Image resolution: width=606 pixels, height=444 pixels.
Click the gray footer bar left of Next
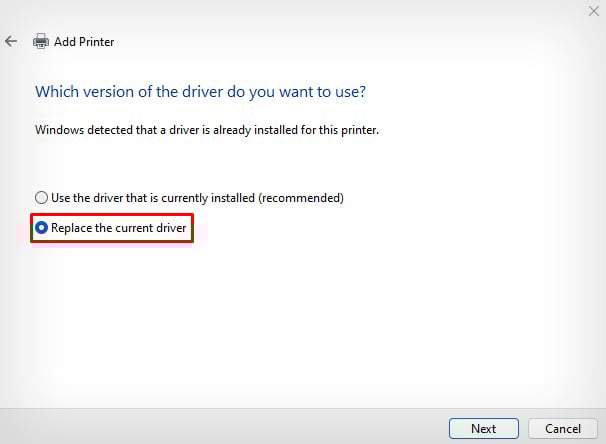pyautogui.click(x=220, y=427)
